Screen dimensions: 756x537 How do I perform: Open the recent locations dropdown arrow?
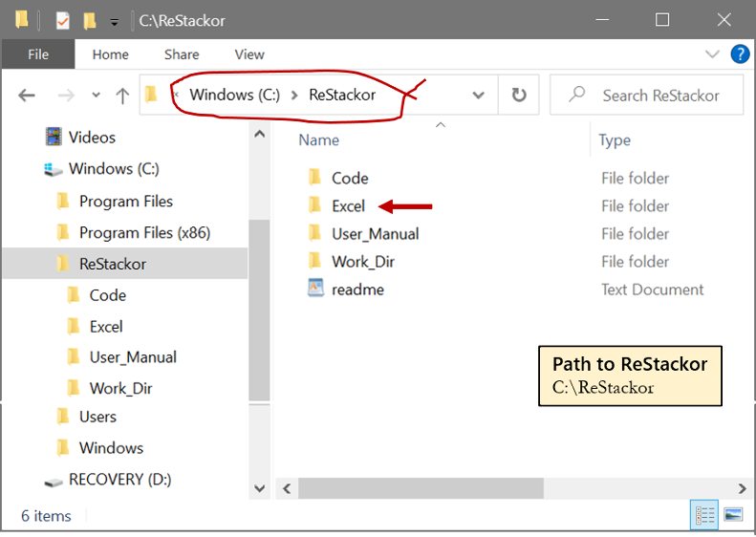pyautogui.click(x=96, y=95)
